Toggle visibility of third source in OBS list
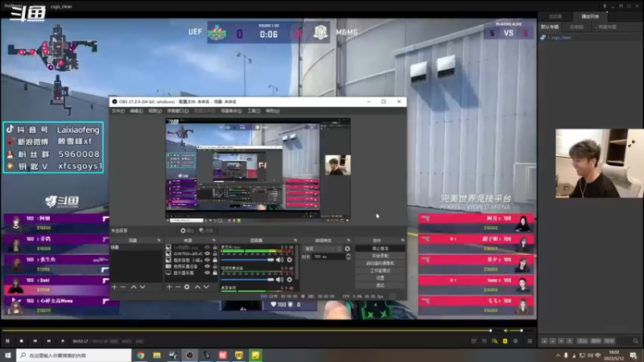This screenshot has height=362, width=644. pyautogui.click(x=207, y=260)
